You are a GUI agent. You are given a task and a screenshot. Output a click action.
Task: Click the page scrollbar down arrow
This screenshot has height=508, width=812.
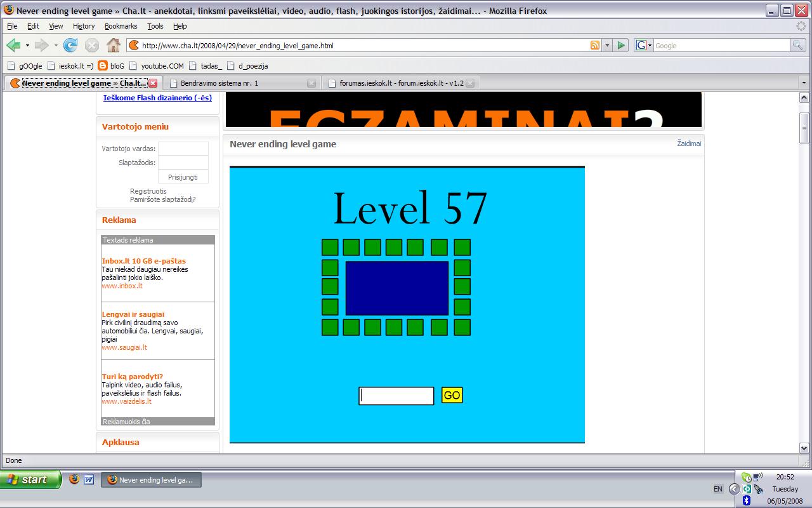pyautogui.click(x=804, y=448)
